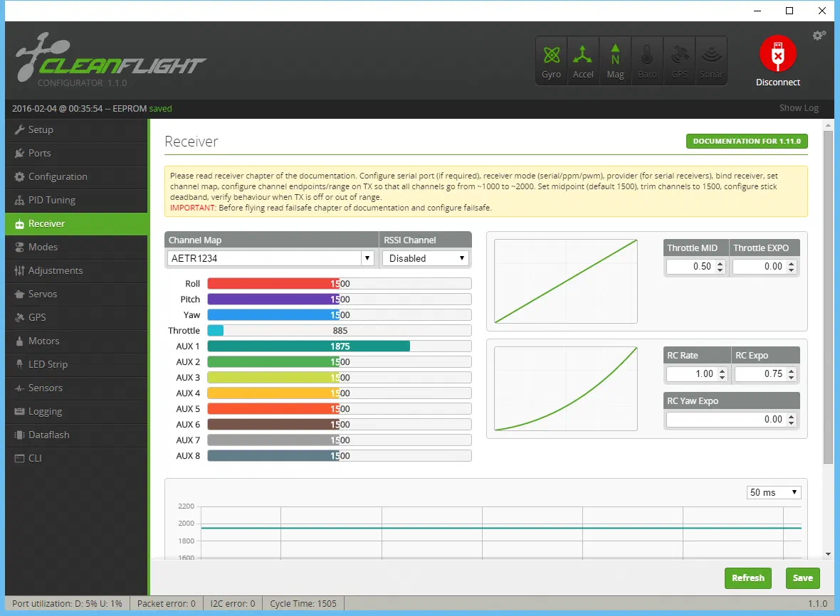
Task: Click the Ports plug icon in sidebar
Action: (x=19, y=153)
